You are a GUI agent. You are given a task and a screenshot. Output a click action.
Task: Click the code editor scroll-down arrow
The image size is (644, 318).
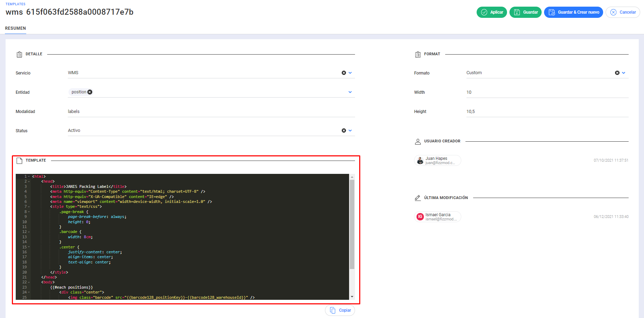click(x=352, y=297)
